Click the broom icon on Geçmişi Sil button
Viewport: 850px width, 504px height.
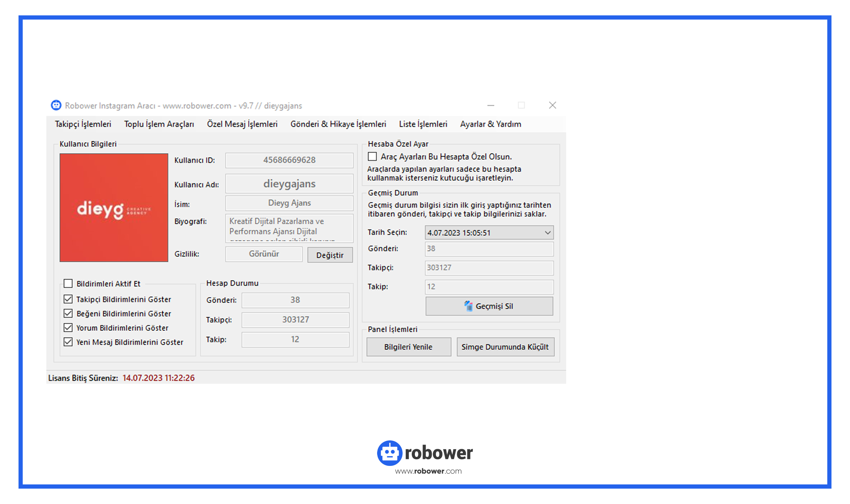(468, 306)
